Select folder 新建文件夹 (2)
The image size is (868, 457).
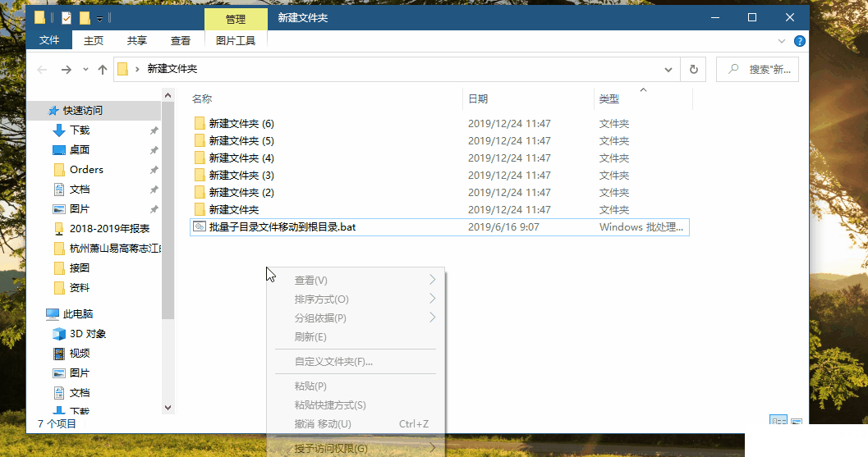[241, 192]
